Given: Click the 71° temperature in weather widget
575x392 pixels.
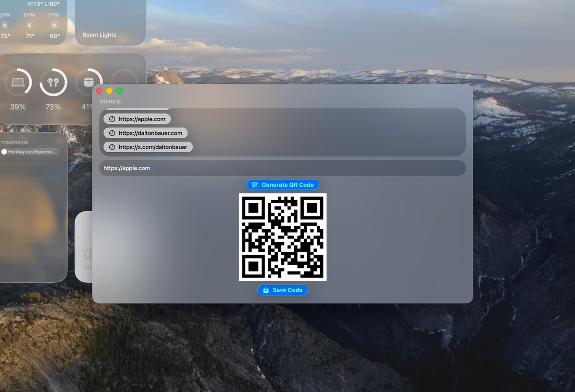Looking at the screenshot, I should 30,36.
